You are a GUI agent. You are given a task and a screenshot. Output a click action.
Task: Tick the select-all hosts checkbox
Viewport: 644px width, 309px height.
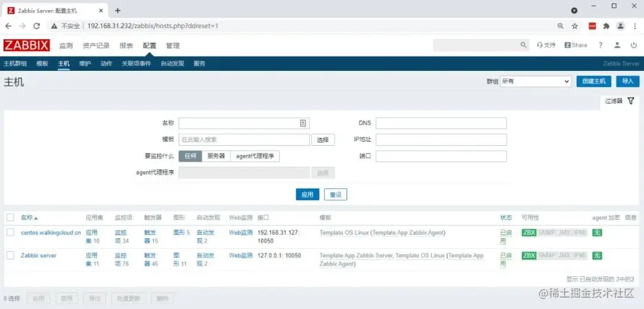pyautogui.click(x=11, y=217)
